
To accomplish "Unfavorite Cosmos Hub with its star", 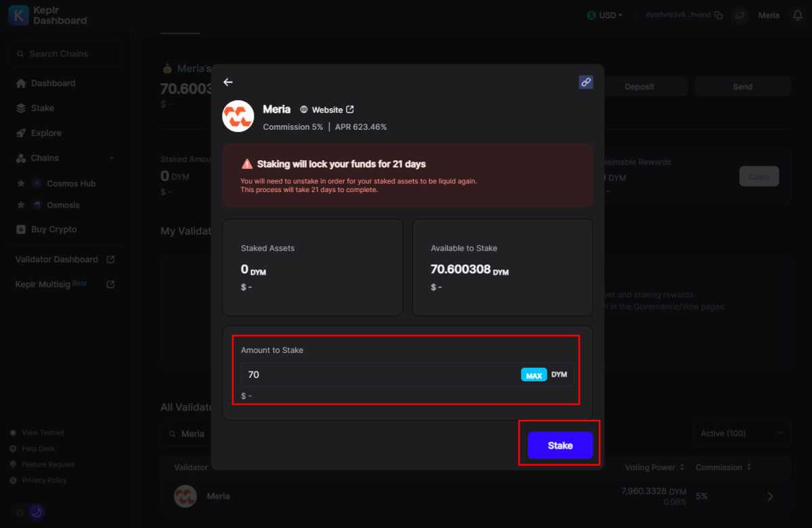I will pos(21,183).
